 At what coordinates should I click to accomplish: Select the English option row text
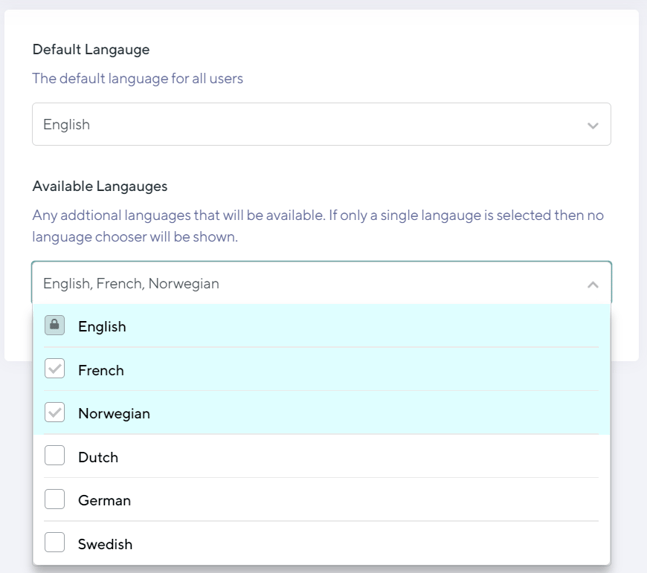[x=102, y=327]
